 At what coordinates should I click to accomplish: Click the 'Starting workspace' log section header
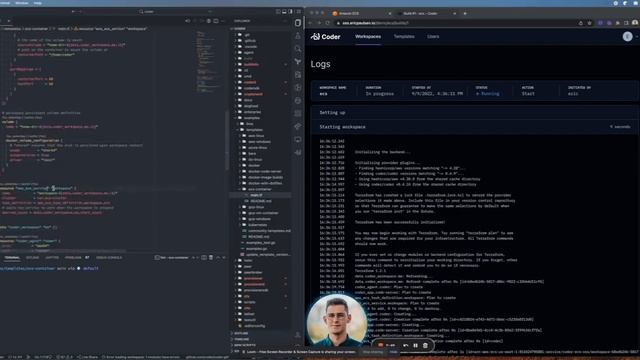(475, 127)
